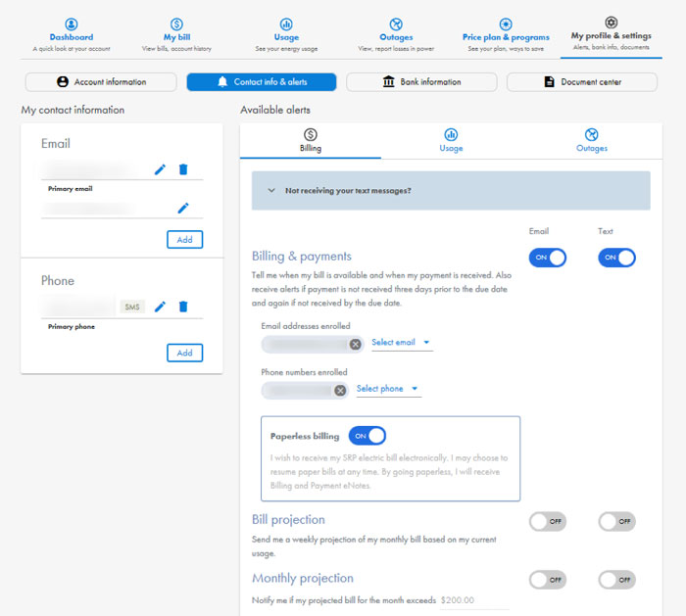Expand 'Not receiving your text messages?' section
Viewport: 686px width, 616px height.
coord(451,191)
